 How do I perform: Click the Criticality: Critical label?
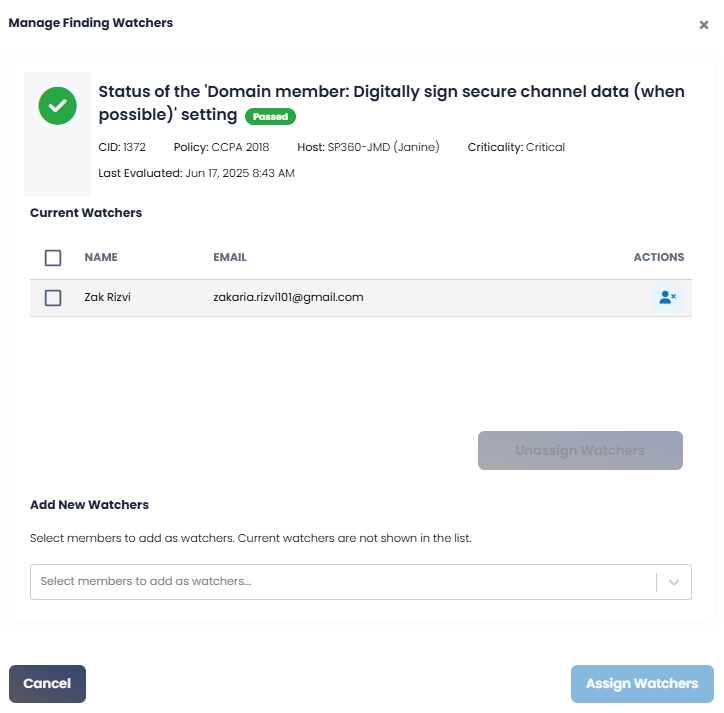(x=516, y=147)
